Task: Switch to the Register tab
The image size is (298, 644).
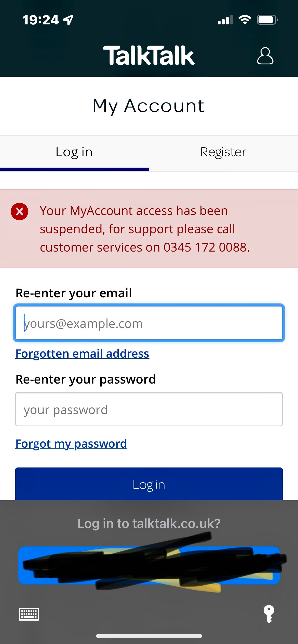Action: (223, 152)
